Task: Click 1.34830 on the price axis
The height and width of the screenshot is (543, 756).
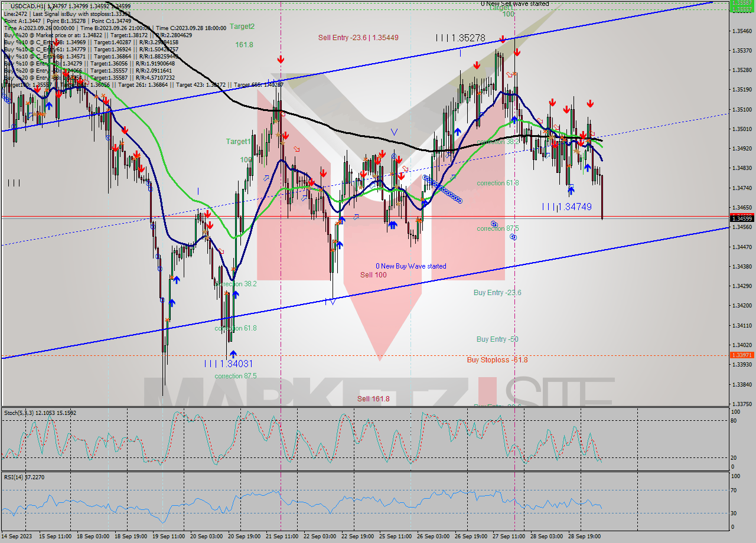Action: click(x=742, y=168)
